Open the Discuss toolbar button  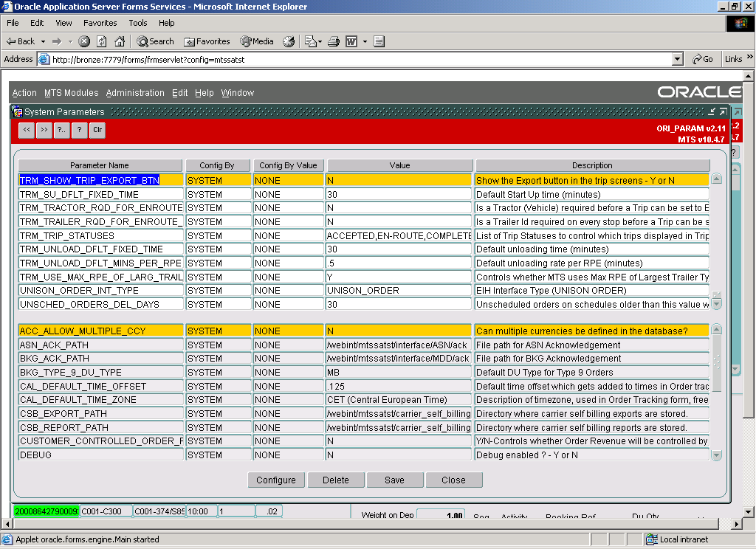pos(379,41)
